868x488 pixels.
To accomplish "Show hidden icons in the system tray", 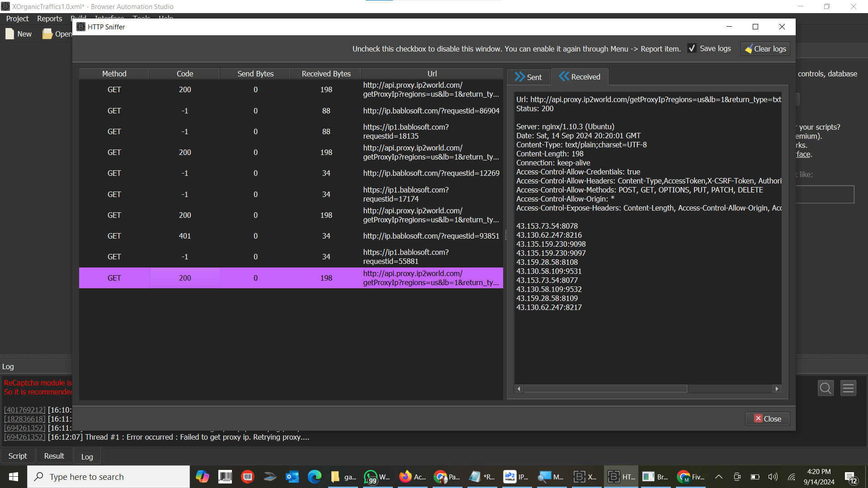I will click(x=718, y=477).
